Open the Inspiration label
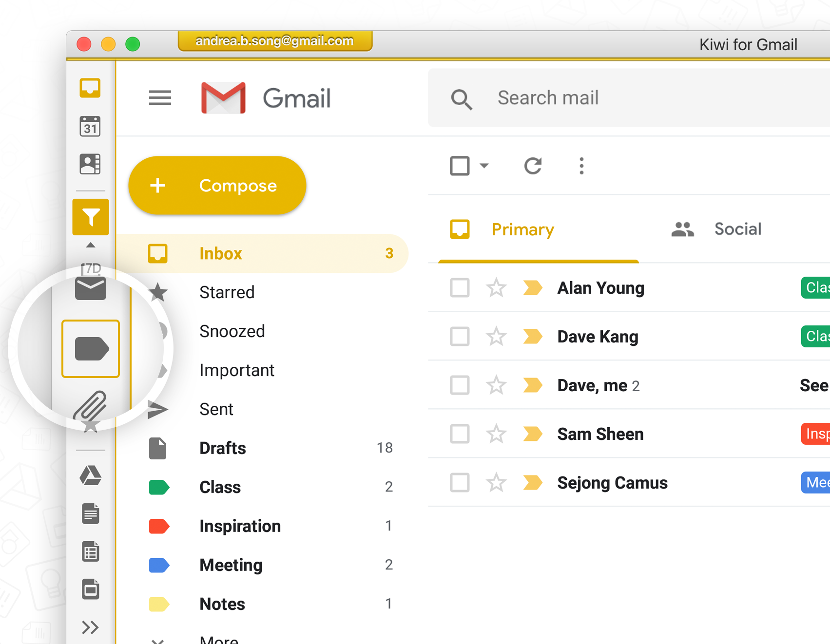830x644 pixels. (x=262, y=526)
